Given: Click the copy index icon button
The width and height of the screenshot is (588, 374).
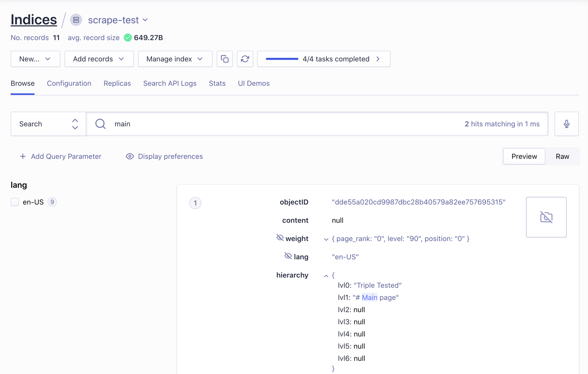Looking at the screenshot, I should tap(225, 59).
